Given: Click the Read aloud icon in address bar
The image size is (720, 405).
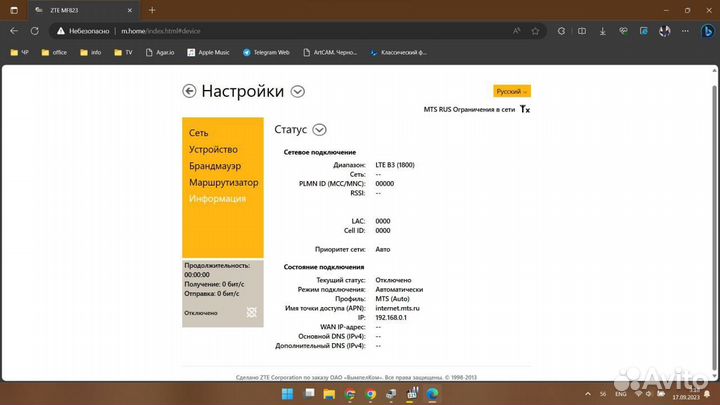Looking at the screenshot, I should [517, 31].
